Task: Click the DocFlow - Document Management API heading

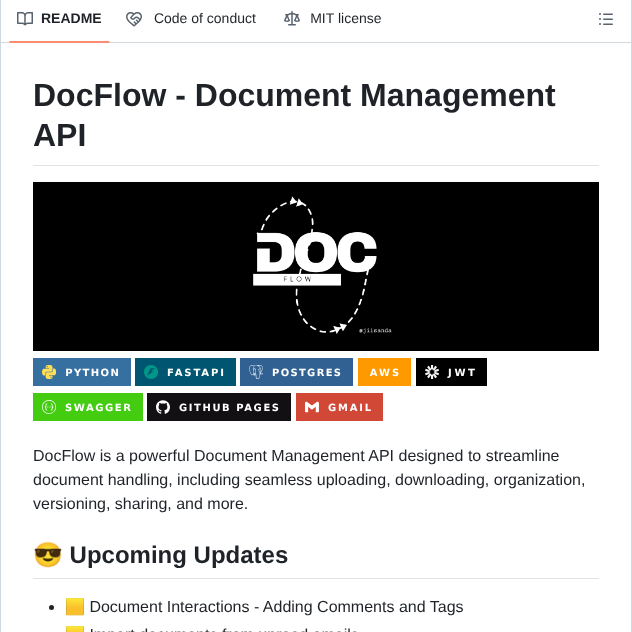Action: pos(294,115)
